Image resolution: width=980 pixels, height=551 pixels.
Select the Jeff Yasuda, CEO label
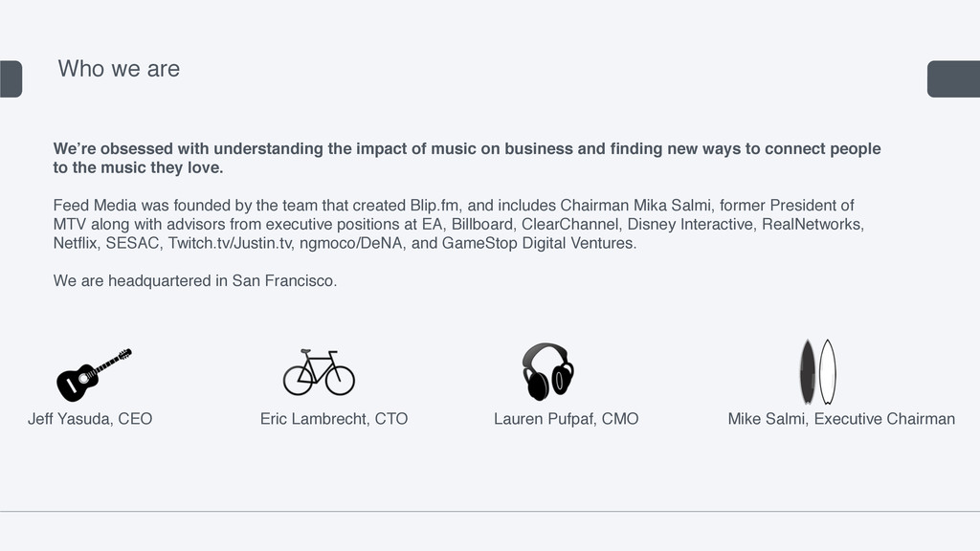(x=90, y=419)
